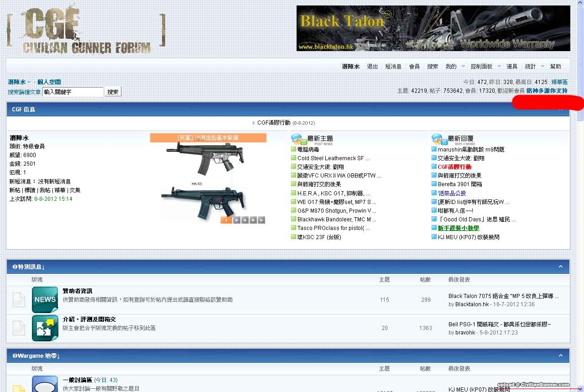The width and height of the screenshot is (584, 392).
Task: Open 會員 in the top navigation menu
Action: click(x=414, y=67)
